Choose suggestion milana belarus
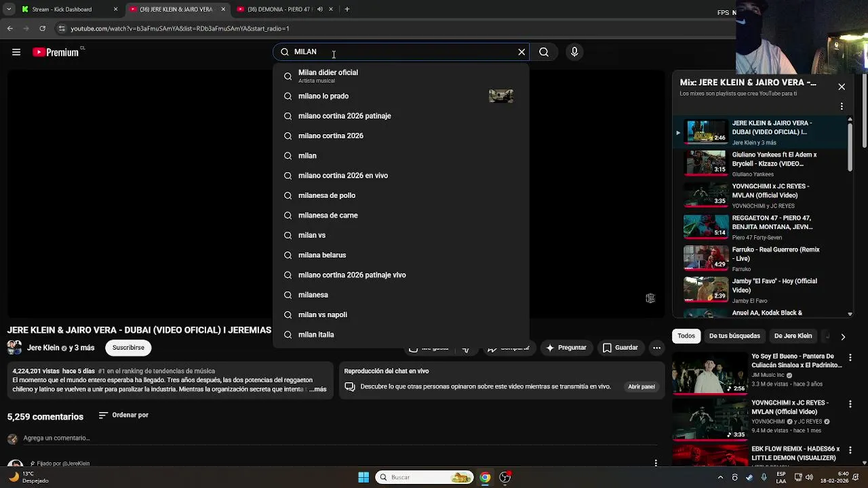868x488 pixels. (401, 255)
